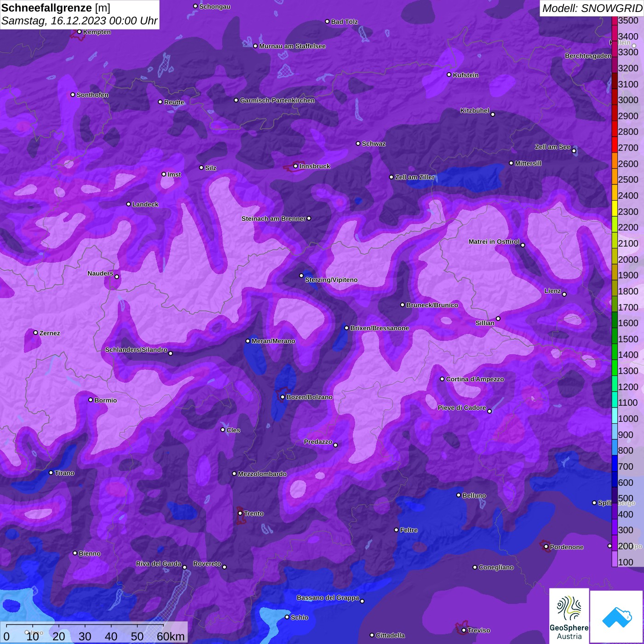Click the Bassano del Grappa label
The height and width of the screenshot is (644, 644).
point(328,598)
